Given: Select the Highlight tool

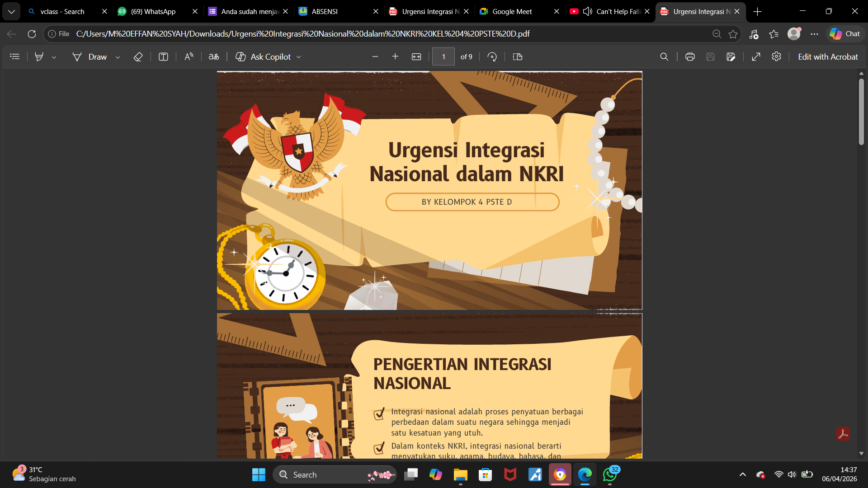Looking at the screenshot, I should point(39,56).
